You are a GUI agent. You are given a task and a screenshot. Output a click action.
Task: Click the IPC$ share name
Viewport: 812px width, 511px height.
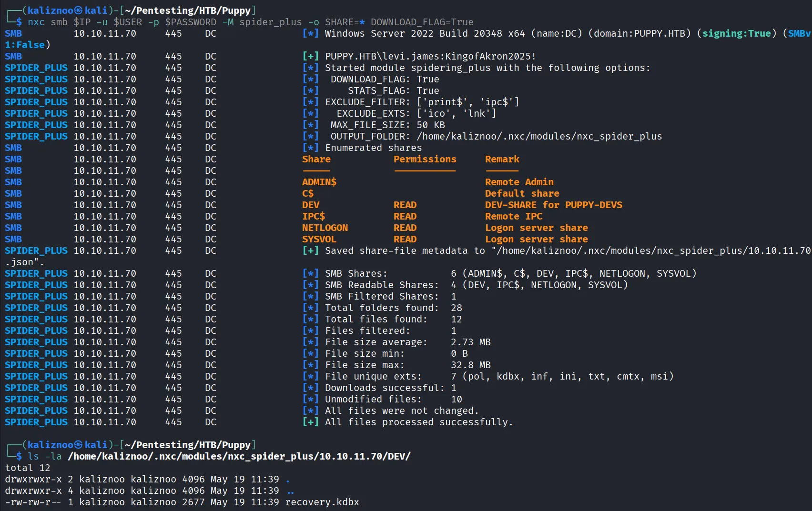pos(314,216)
